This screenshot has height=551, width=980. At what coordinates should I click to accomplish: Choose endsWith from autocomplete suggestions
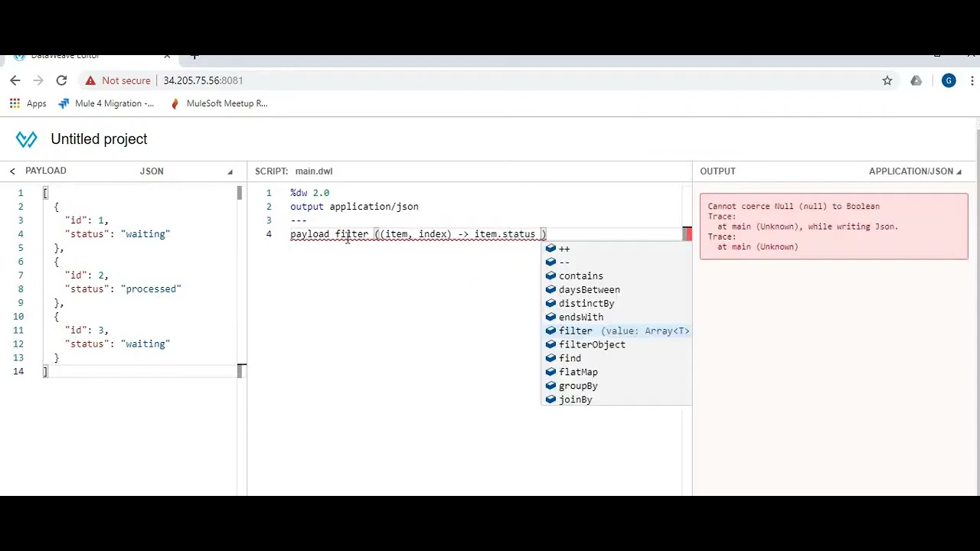click(617, 318)
